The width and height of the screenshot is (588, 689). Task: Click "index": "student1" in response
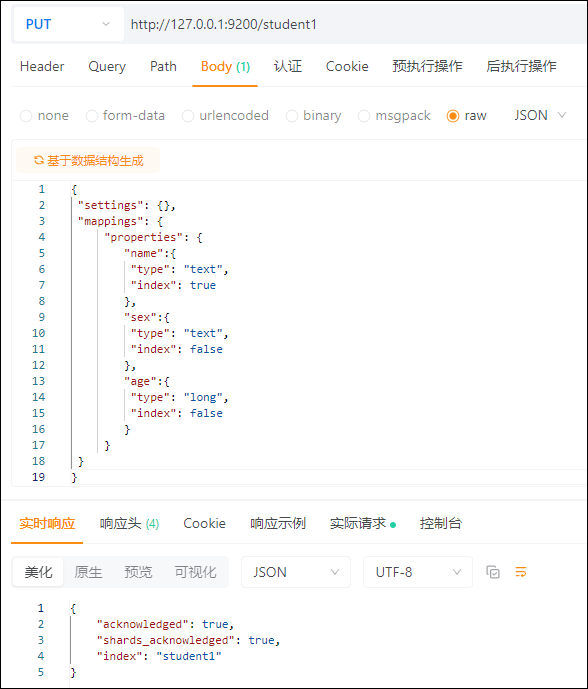click(x=159, y=656)
